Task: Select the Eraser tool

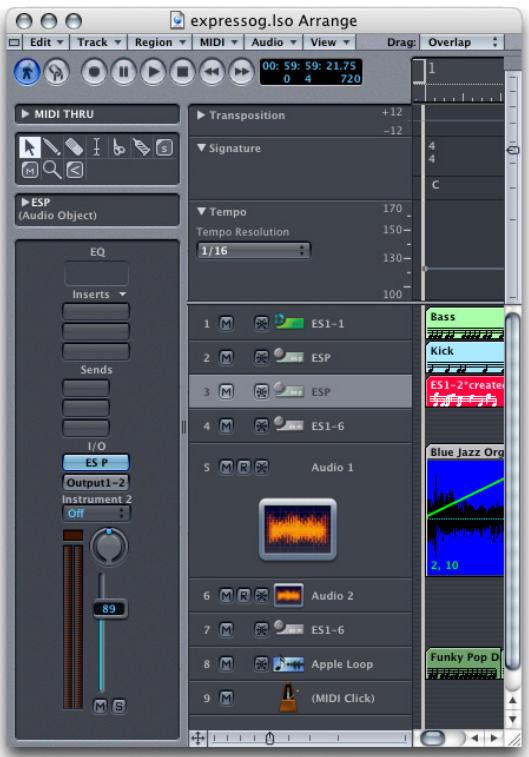Action: click(74, 147)
